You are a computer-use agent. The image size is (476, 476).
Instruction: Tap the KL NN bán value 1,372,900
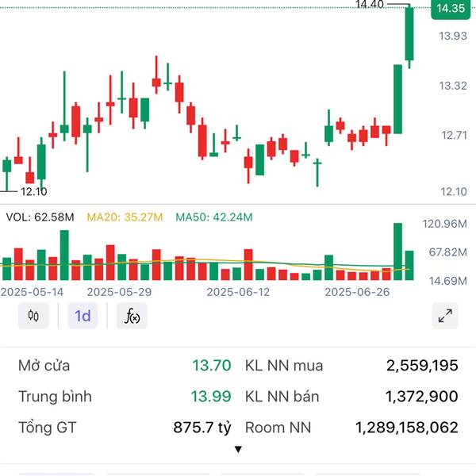(x=422, y=396)
